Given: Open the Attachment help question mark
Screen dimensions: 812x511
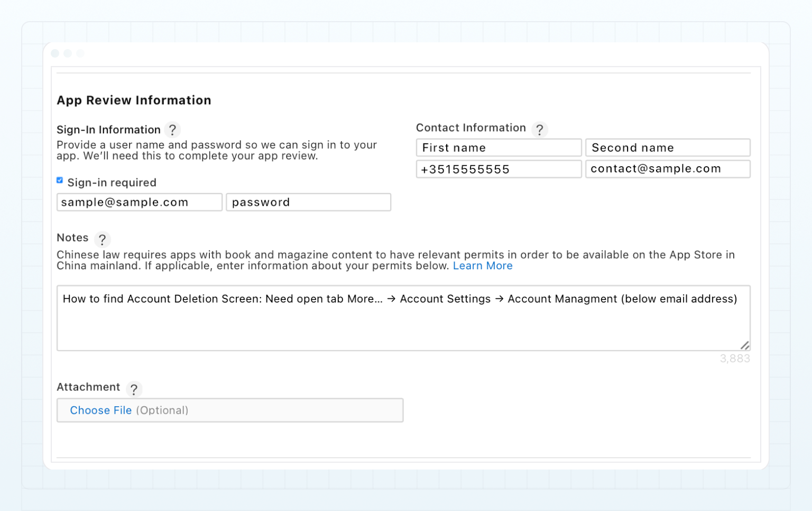Looking at the screenshot, I should coord(134,389).
